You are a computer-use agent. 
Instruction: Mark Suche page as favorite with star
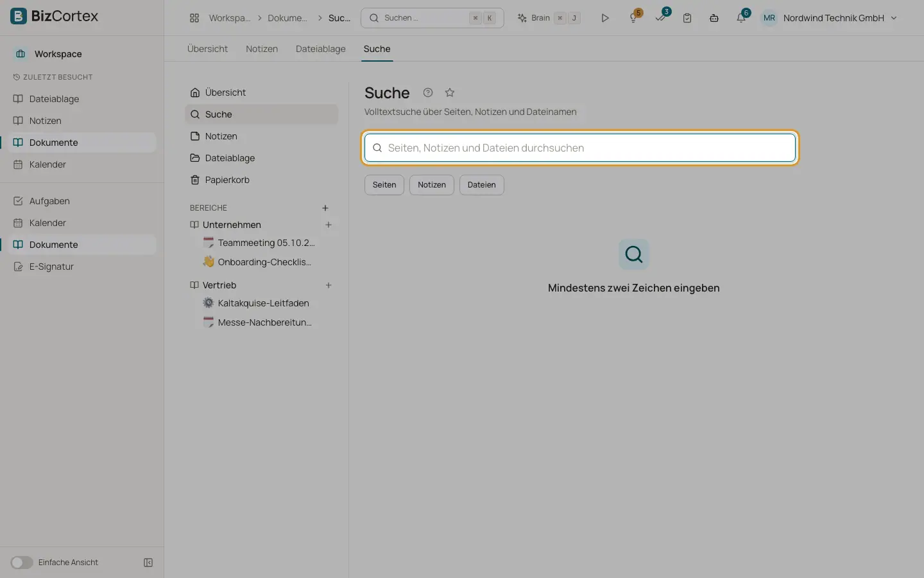click(450, 92)
